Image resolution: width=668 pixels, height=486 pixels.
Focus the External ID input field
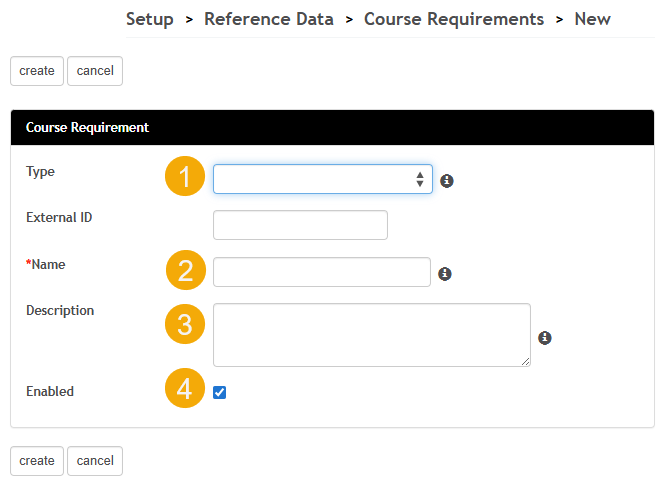tap(300, 225)
